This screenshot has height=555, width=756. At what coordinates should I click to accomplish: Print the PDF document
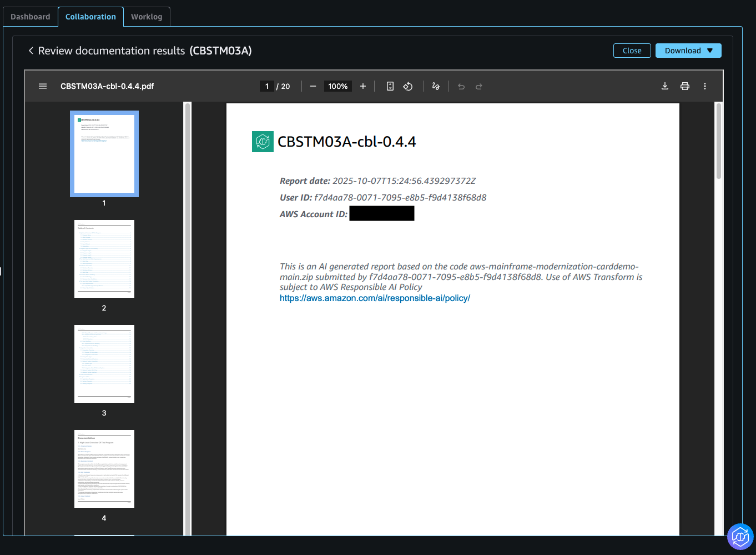coord(685,86)
